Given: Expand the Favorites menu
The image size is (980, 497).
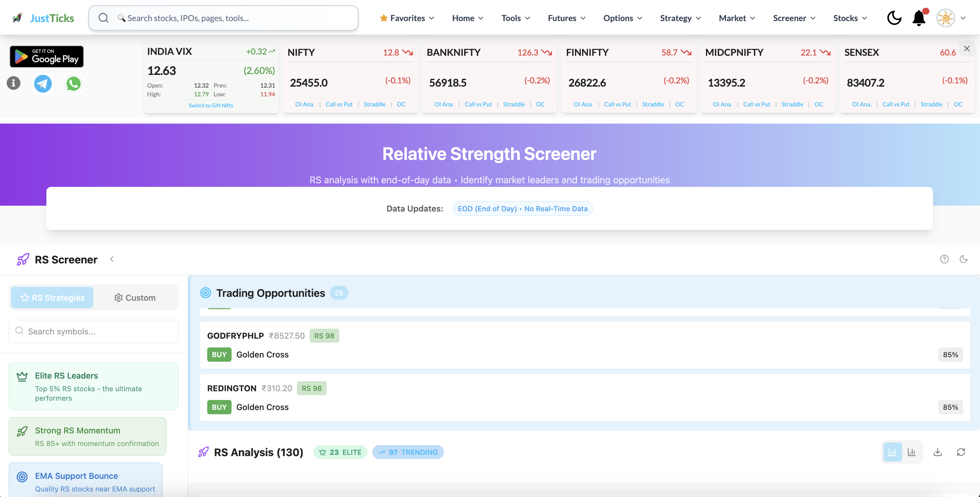Looking at the screenshot, I should 407,18.
